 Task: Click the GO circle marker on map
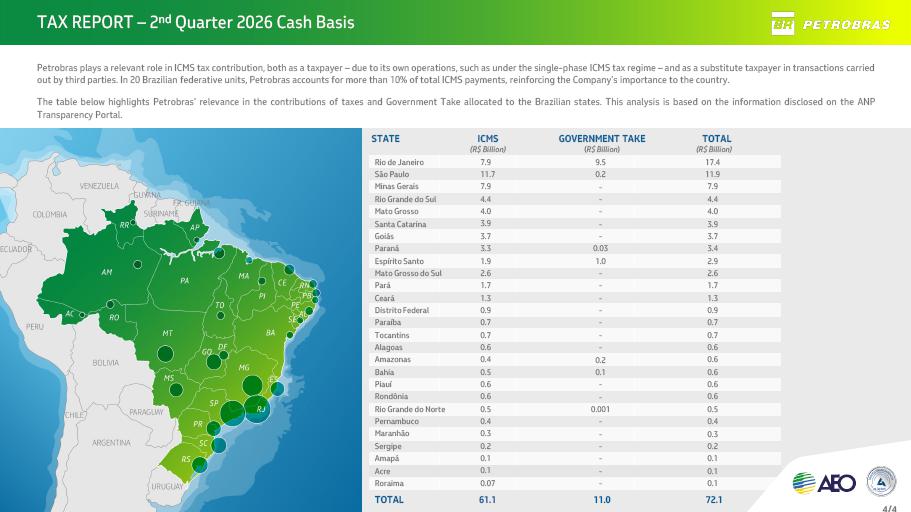point(214,361)
